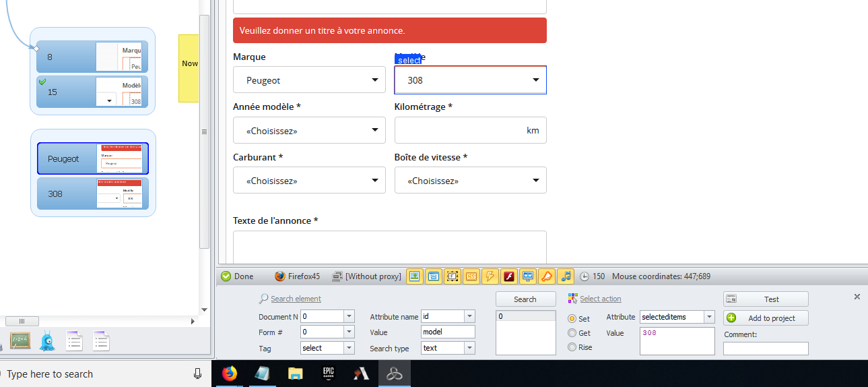Viewport: 868px width, 387px height.
Task: Select the Set radio button
Action: click(572, 318)
